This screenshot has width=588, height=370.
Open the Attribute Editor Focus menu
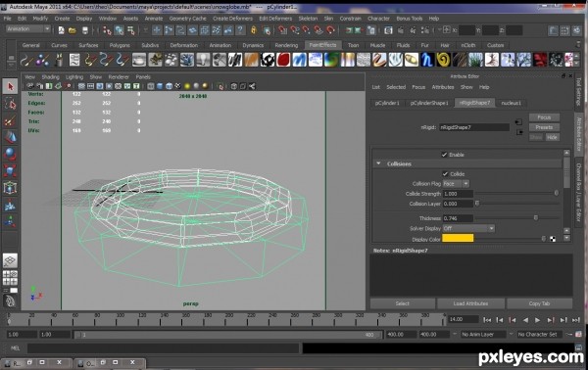(x=418, y=87)
